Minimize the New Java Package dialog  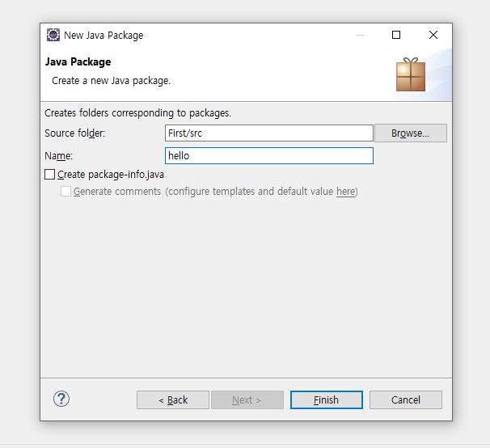359,35
